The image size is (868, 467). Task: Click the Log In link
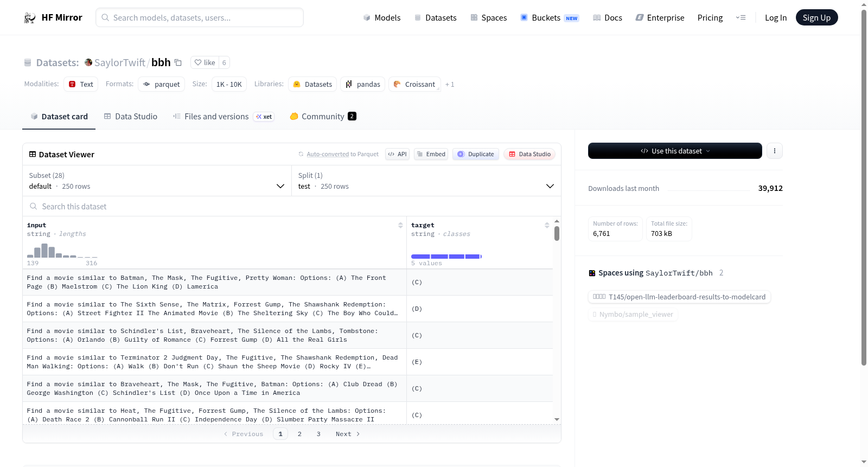(776, 18)
